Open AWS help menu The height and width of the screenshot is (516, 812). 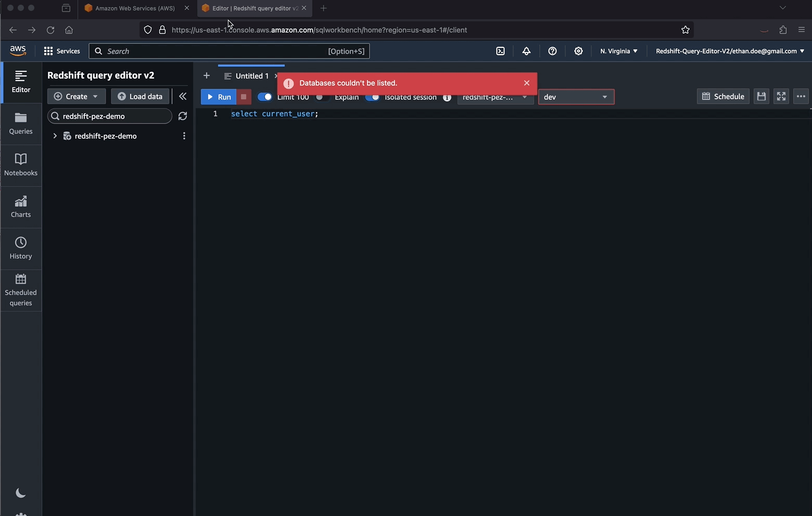point(552,51)
